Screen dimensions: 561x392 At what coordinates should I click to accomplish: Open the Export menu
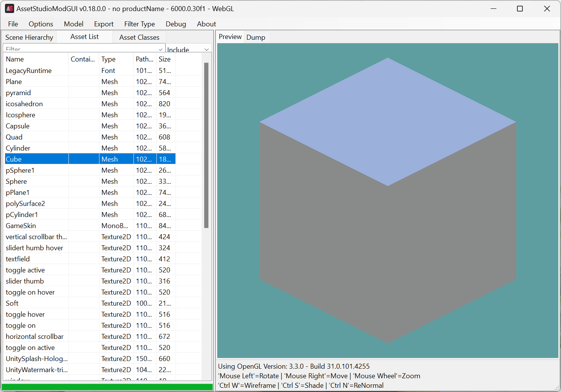pos(104,24)
